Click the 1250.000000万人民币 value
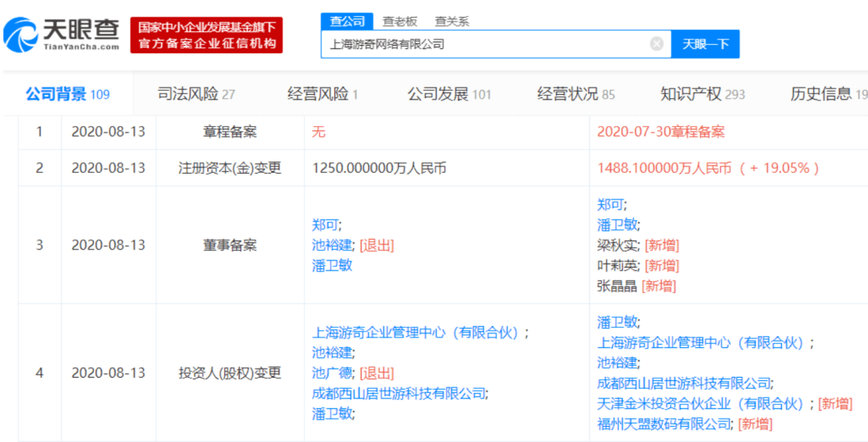 pyautogui.click(x=379, y=168)
